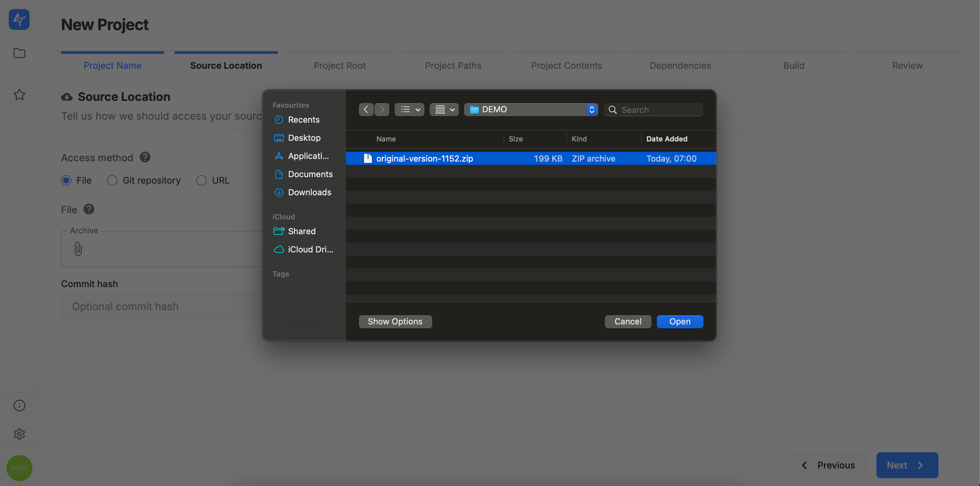Select the Git repository radio button
This screenshot has height=486, width=980.
click(x=112, y=180)
